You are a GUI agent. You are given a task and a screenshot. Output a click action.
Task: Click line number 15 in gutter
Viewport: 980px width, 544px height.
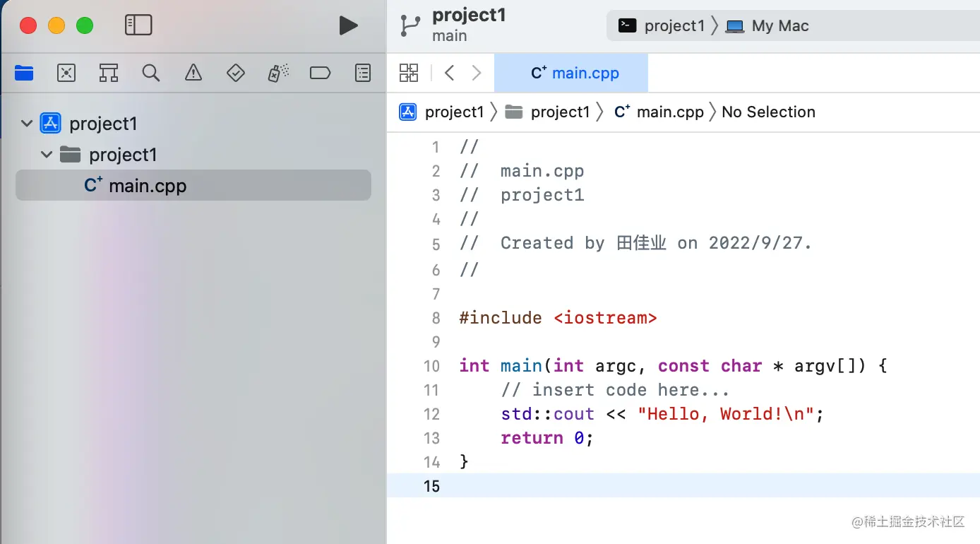click(x=431, y=486)
